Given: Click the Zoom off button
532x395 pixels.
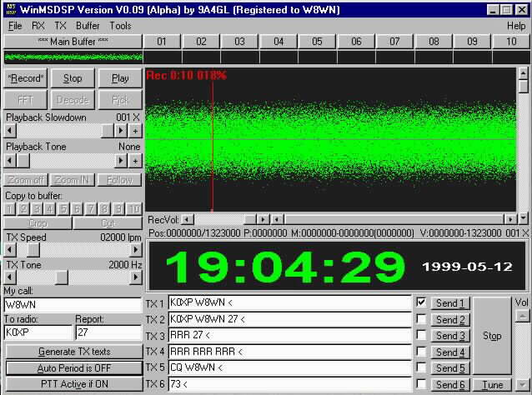Looking at the screenshot, I should pyautogui.click(x=26, y=180).
